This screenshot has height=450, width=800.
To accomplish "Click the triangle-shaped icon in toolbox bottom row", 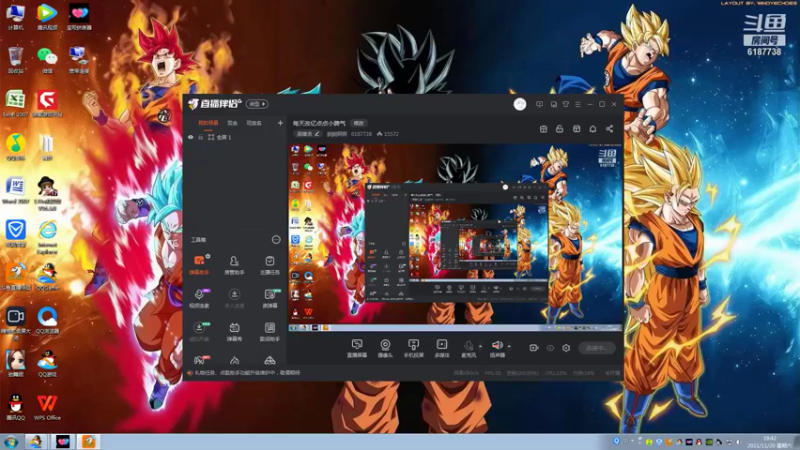I will tap(269, 360).
